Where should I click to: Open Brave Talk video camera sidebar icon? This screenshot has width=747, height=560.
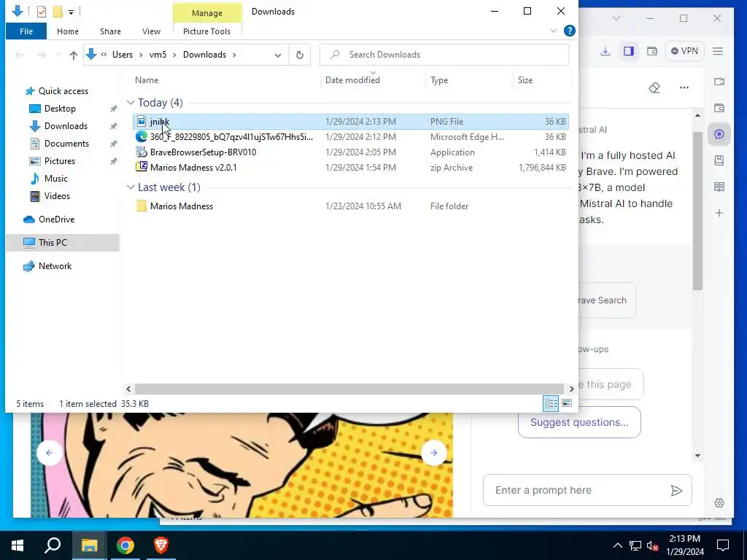[x=719, y=82]
